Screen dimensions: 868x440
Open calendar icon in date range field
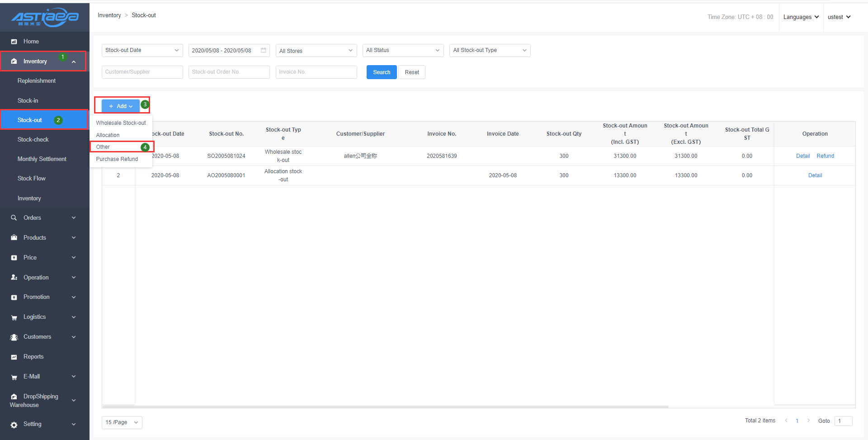coord(264,50)
